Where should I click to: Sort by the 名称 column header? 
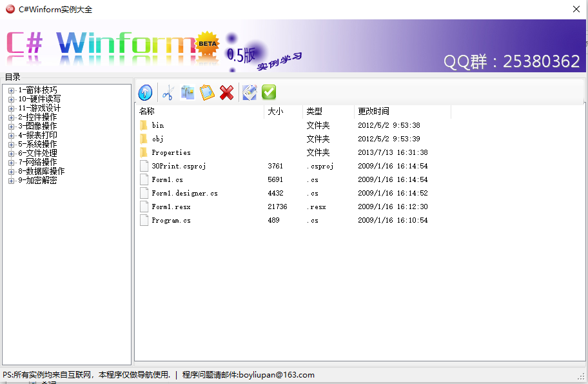(x=199, y=111)
